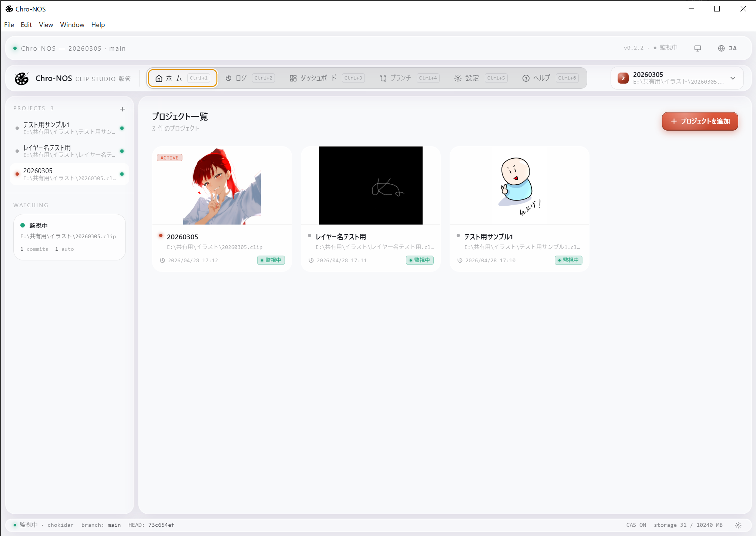The width and height of the screenshot is (756, 536).
Task: Open the ホーム navigation icon
Action: (159, 78)
